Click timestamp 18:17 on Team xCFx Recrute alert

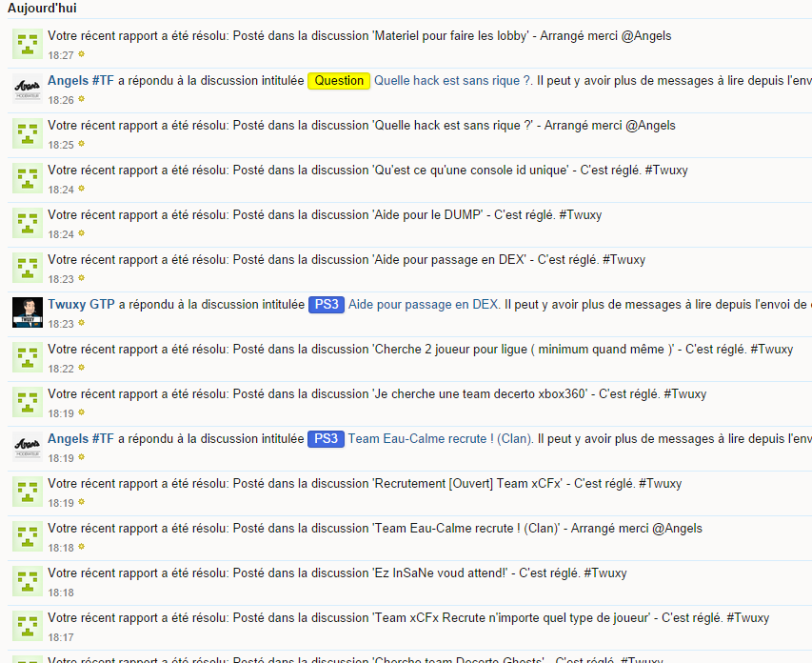(61, 637)
